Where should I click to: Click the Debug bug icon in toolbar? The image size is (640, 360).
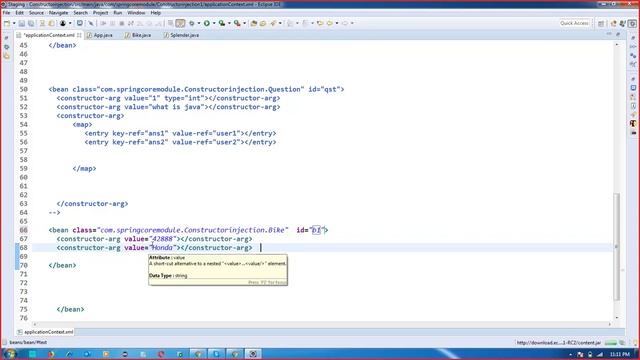[191, 23]
